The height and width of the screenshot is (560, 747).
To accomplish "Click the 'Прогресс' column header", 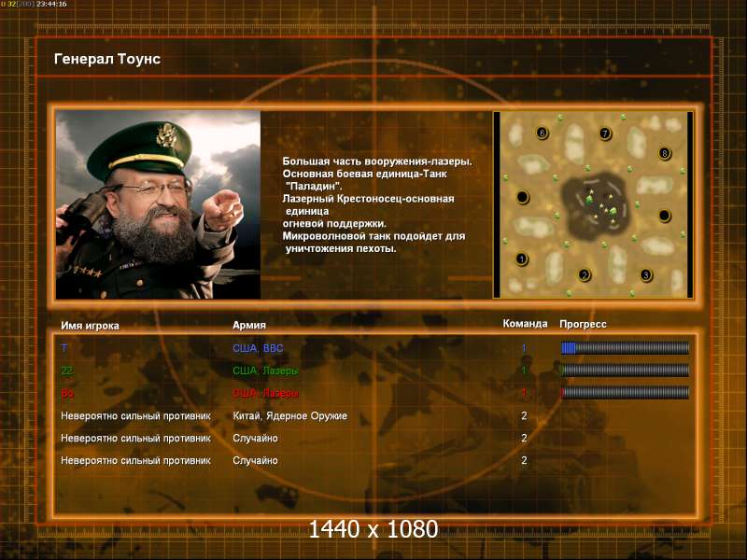I will pyautogui.click(x=583, y=324).
